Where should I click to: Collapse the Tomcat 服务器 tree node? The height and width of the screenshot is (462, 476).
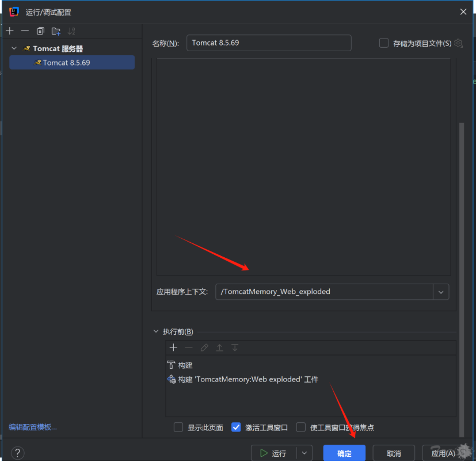tap(14, 48)
